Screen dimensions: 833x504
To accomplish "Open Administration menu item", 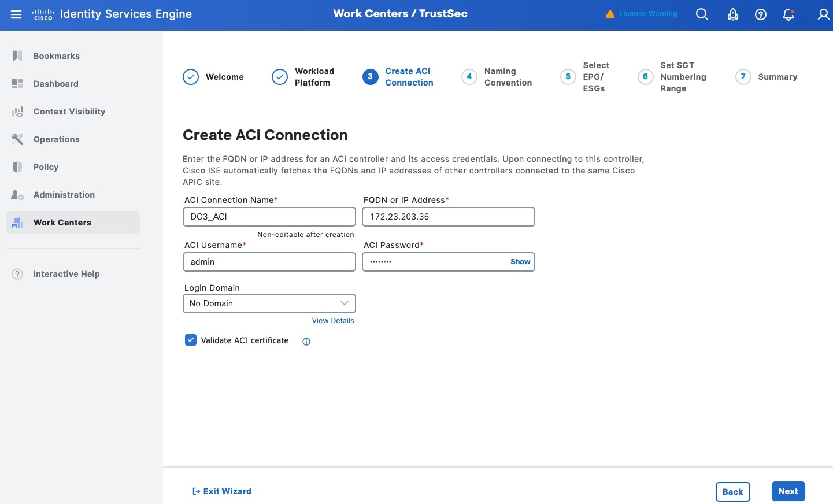I will click(73, 195).
